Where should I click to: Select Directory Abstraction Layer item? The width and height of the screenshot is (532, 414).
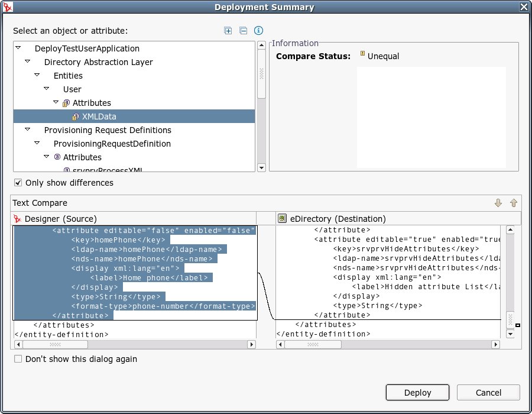pyautogui.click(x=98, y=62)
